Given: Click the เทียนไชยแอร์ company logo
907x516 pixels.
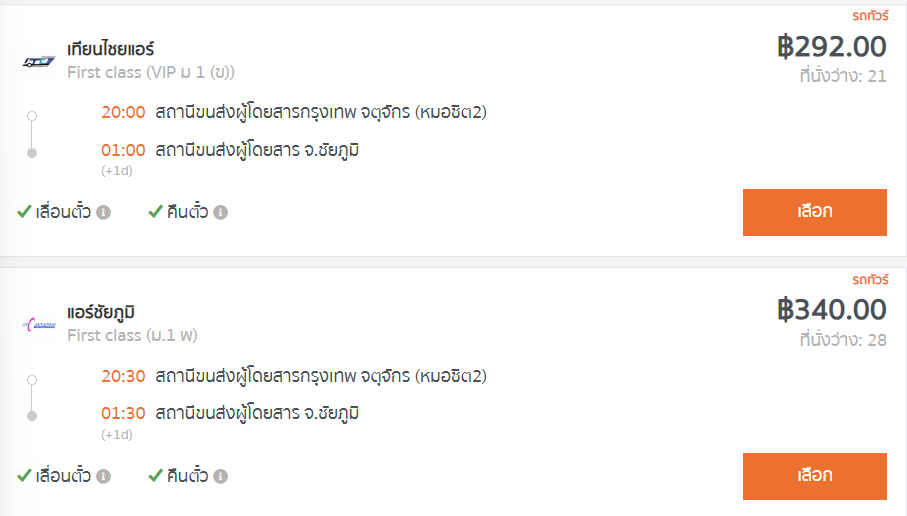Looking at the screenshot, I should 39,61.
